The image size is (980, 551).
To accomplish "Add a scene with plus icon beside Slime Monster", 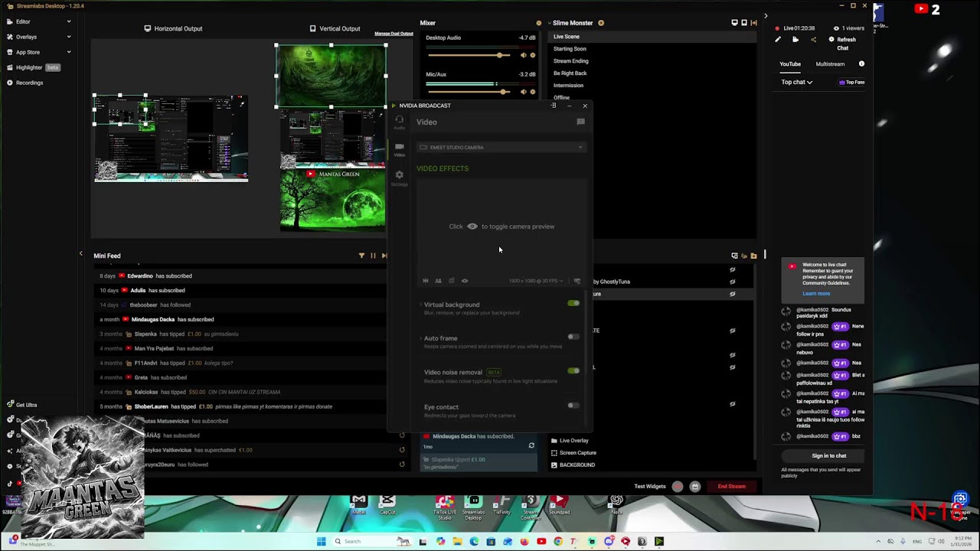I will tap(601, 23).
